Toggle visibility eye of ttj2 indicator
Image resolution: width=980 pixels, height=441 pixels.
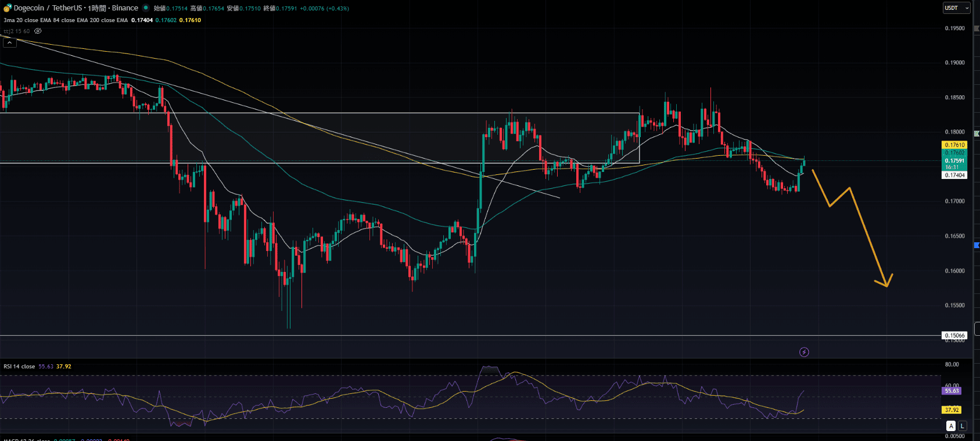tap(38, 31)
